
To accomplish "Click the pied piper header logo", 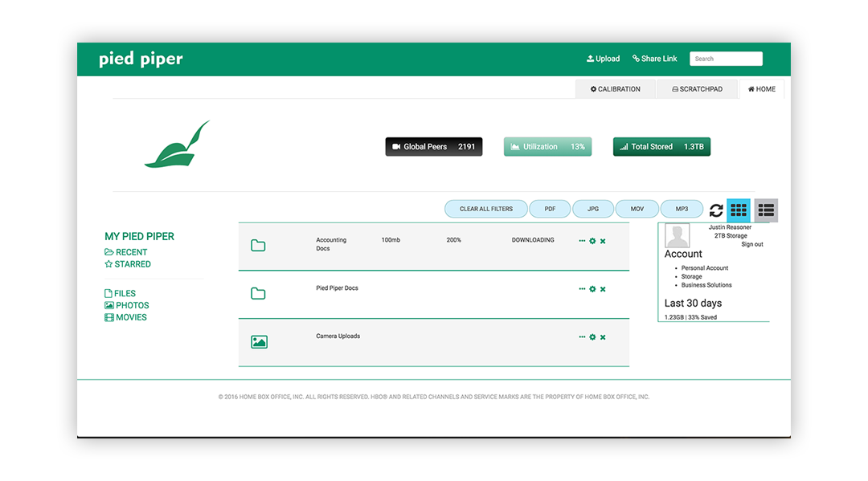I will pos(141,59).
